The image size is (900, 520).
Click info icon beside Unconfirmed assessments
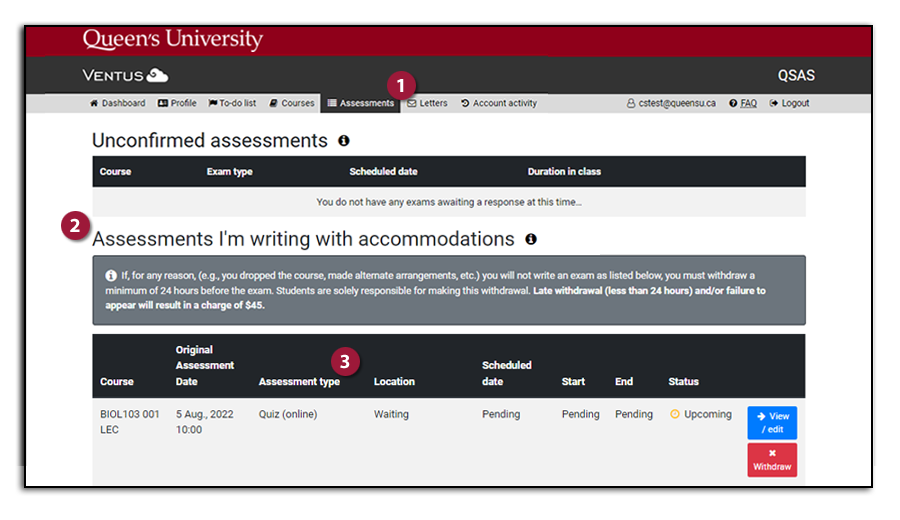[x=344, y=141]
